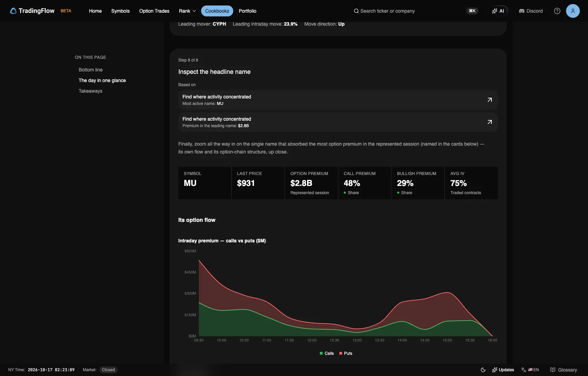Click the 'Leading mover: CYPH' text
The height and width of the screenshot is (376, 588).
(x=202, y=24)
